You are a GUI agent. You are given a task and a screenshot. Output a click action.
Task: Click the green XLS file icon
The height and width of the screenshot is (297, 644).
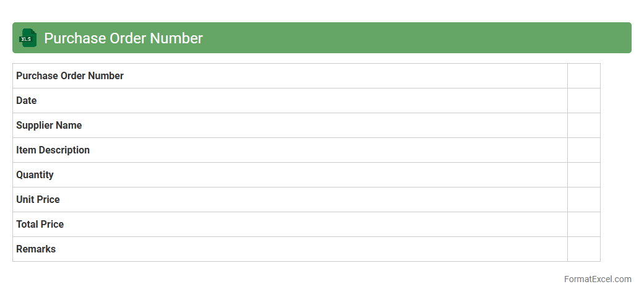(x=28, y=38)
